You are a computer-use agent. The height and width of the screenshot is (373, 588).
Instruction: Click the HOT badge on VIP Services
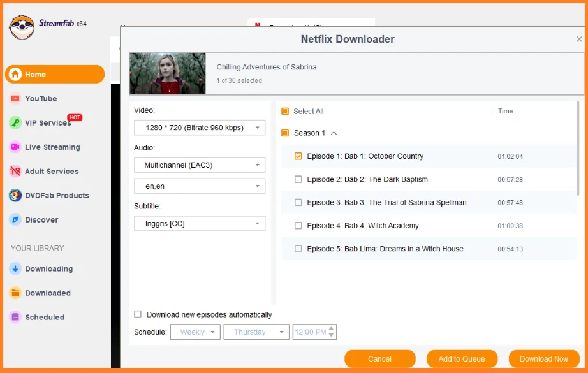coord(75,117)
